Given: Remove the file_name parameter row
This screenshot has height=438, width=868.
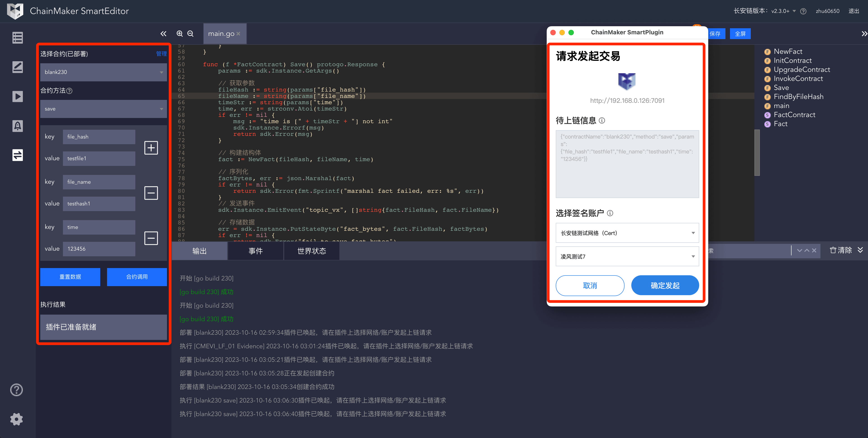Looking at the screenshot, I should [x=151, y=193].
